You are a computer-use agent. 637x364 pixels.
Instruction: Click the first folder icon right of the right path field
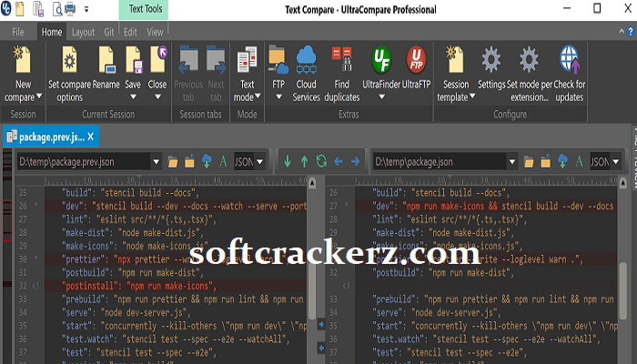[529, 162]
